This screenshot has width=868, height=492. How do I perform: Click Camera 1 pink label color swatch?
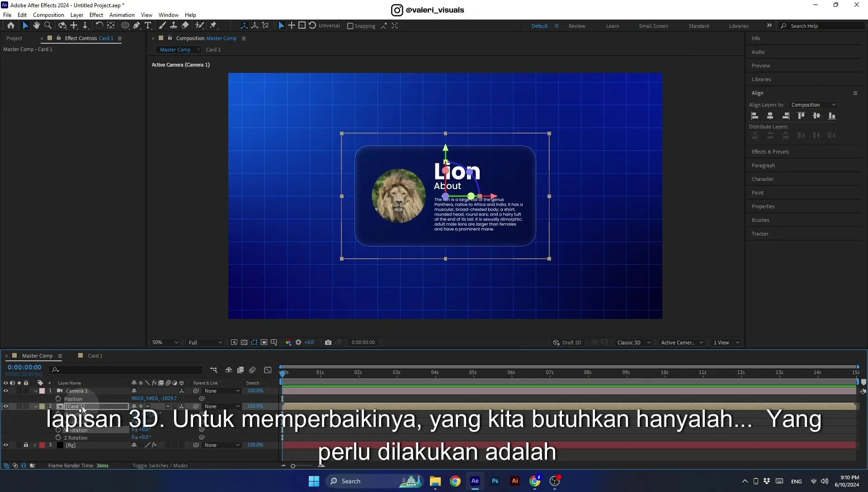tap(42, 391)
